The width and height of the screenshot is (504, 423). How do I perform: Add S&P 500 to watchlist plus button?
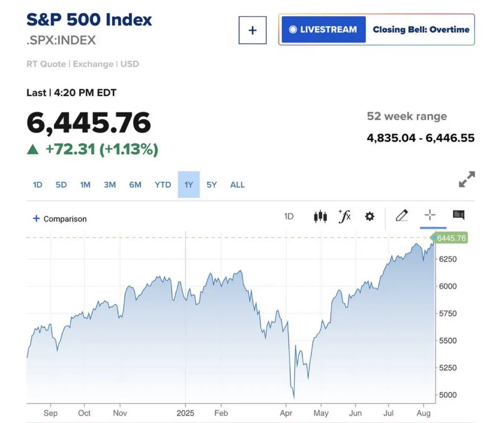click(x=252, y=30)
